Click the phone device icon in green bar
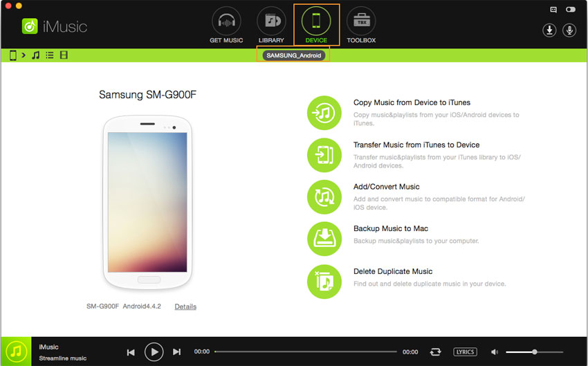The image size is (588, 366). pyautogui.click(x=12, y=55)
